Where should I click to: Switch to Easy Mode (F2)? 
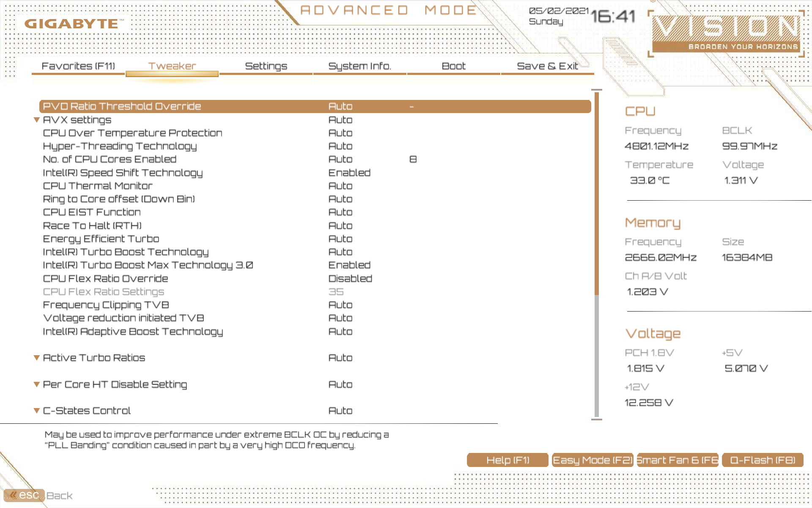click(x=593, y=460)
